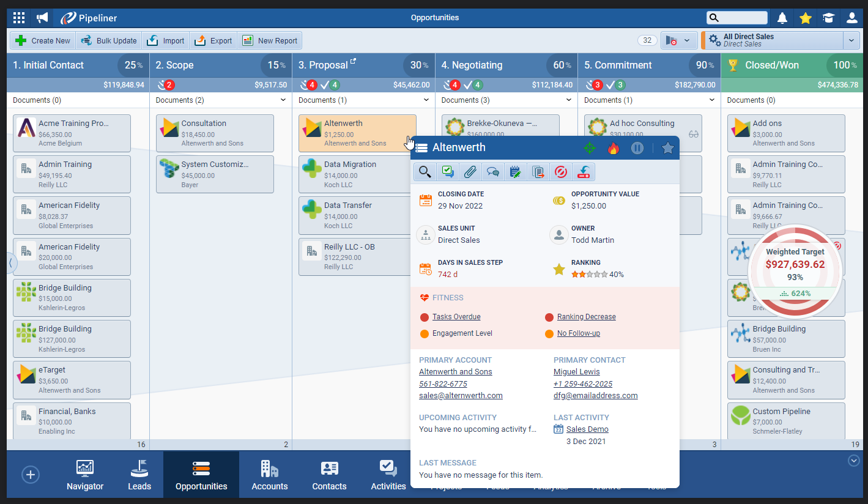Go to the Leads tab

coord(139,475)
